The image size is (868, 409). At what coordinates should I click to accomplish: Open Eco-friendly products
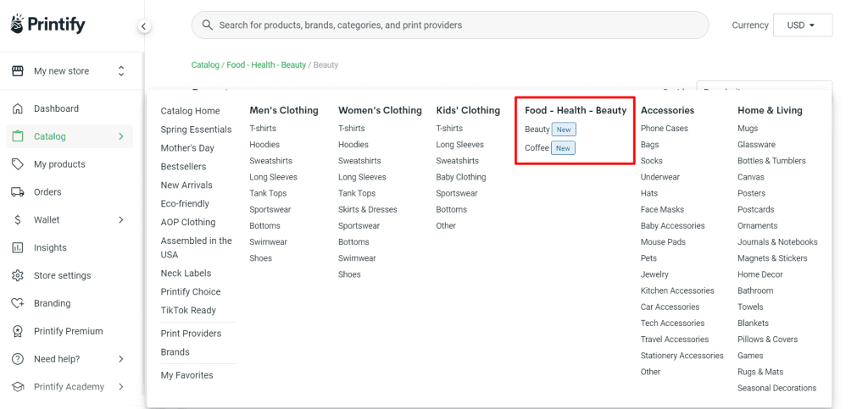pyautogui.click(x=185, y=203)
